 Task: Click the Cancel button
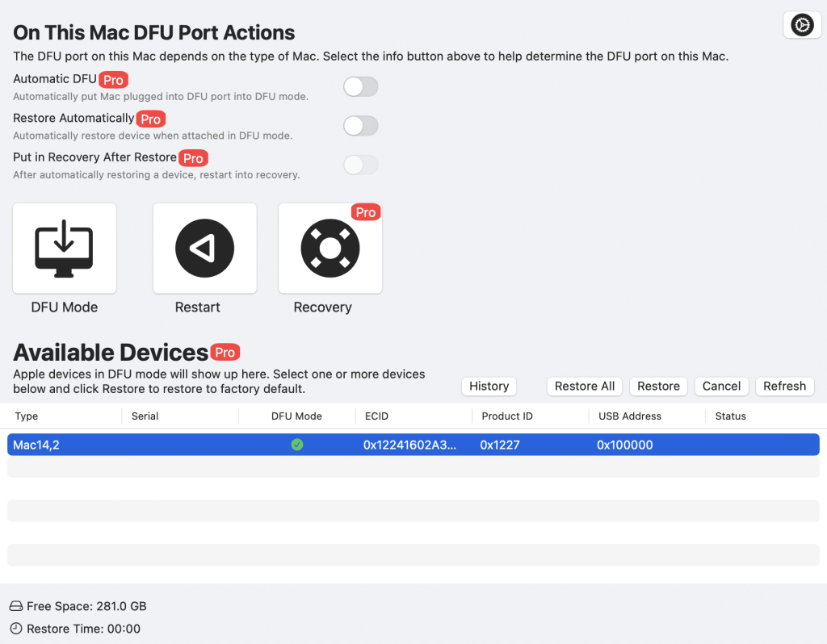(x=721, y=387)
